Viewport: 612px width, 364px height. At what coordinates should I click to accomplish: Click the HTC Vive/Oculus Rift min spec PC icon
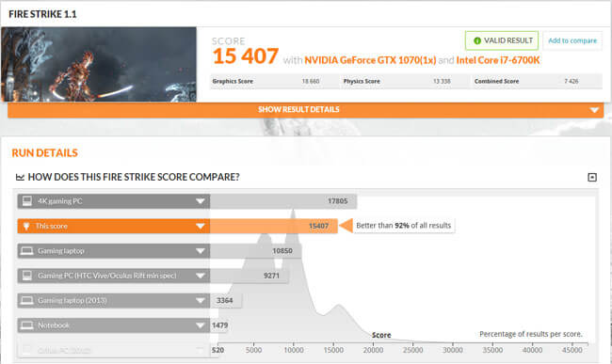pos(27,276)
